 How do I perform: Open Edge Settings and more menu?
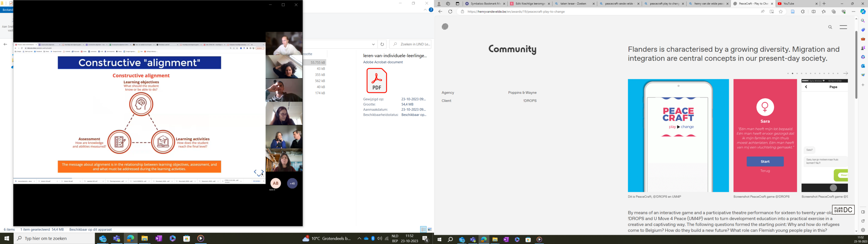click(x=853, y=12)
